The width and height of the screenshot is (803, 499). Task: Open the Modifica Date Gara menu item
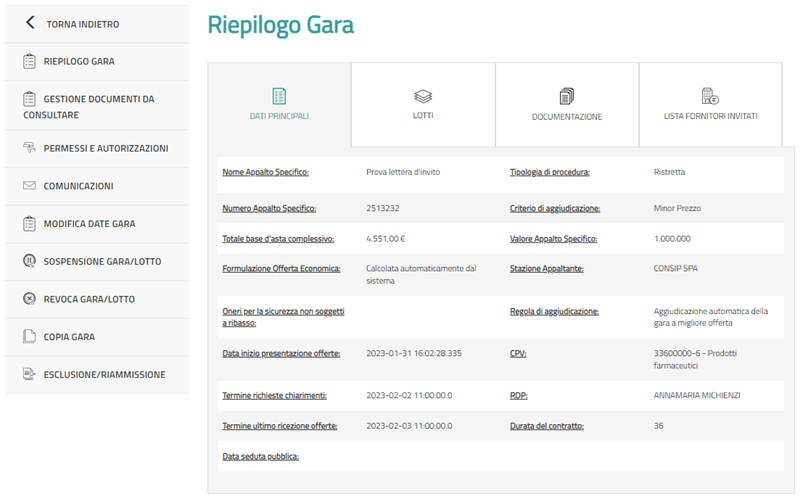89,224
